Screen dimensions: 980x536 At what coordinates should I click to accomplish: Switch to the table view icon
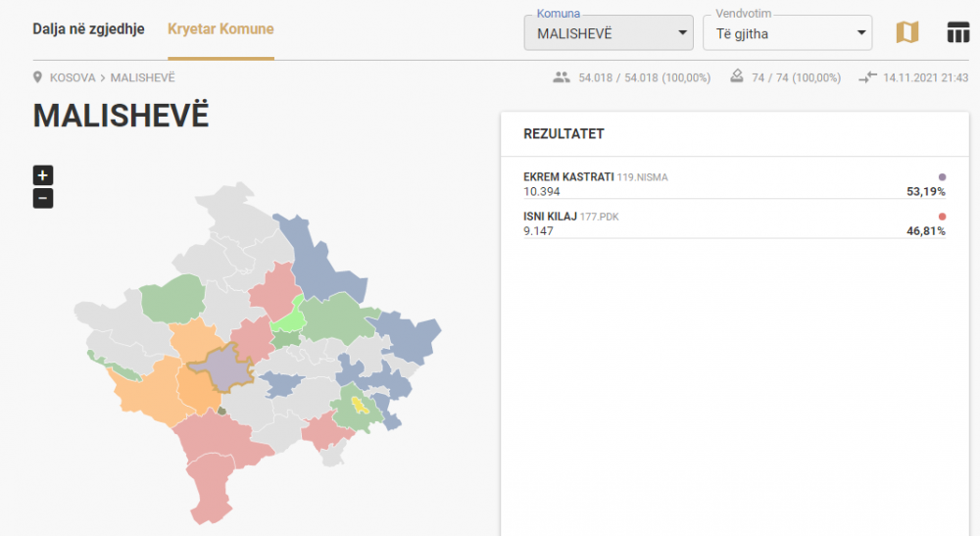957,32
